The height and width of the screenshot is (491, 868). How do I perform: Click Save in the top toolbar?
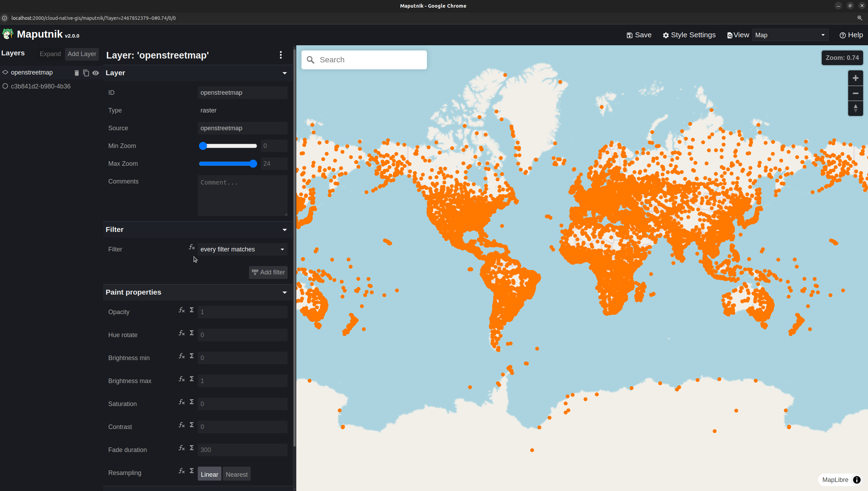[639, 35]
